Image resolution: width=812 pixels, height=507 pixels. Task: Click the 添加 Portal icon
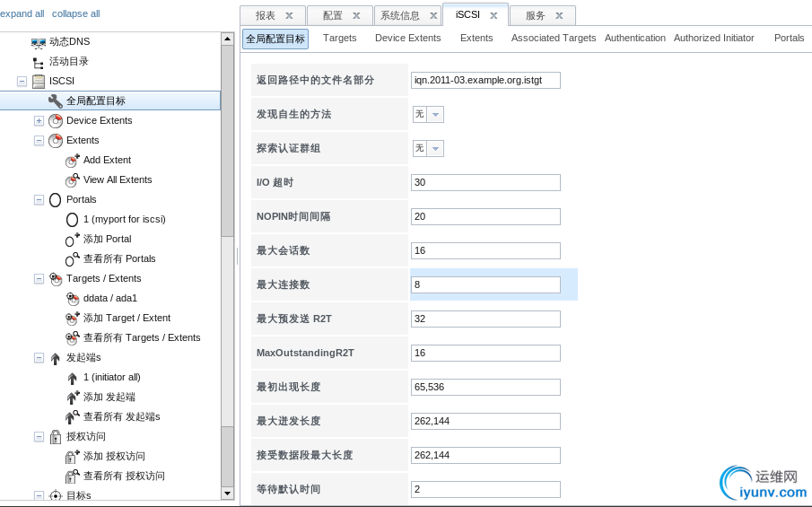tap(73, 239)
